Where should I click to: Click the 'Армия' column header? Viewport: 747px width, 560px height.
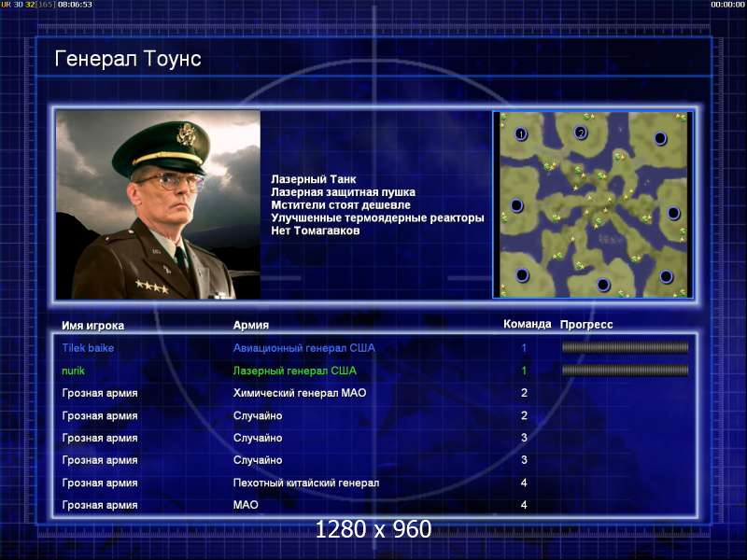(x=251, y=325)
